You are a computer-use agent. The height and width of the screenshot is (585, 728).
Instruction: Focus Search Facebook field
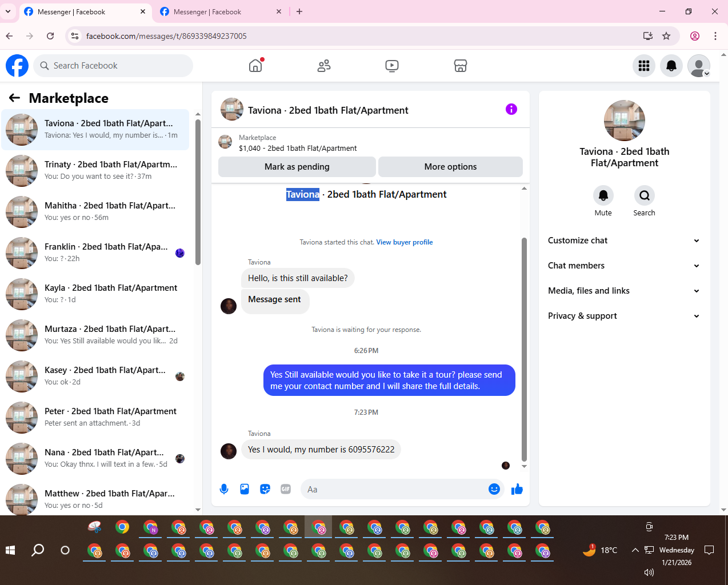113,66
